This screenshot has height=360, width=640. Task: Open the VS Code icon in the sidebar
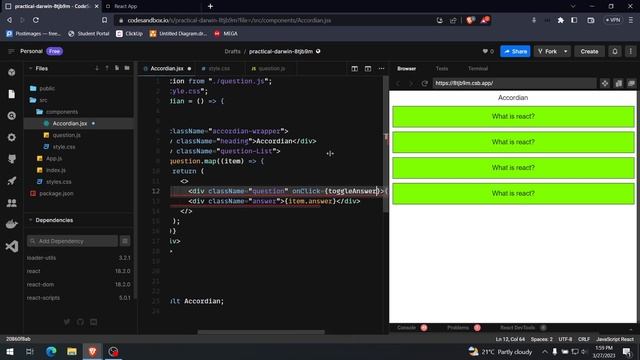coord(11,246)
